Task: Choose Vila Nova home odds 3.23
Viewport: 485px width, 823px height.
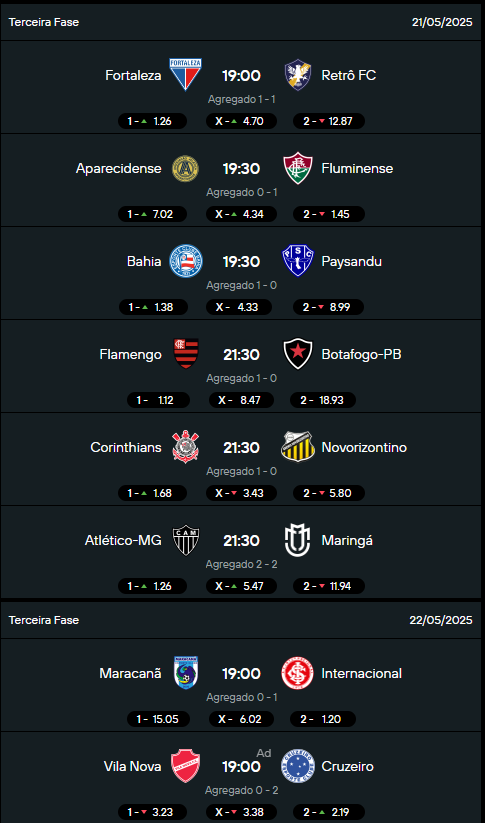Action: (x=153, y=812)
